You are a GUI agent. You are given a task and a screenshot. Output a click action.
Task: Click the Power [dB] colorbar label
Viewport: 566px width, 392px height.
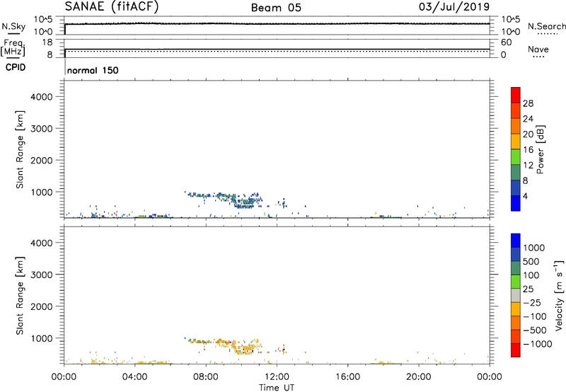(x=540, y=149)
